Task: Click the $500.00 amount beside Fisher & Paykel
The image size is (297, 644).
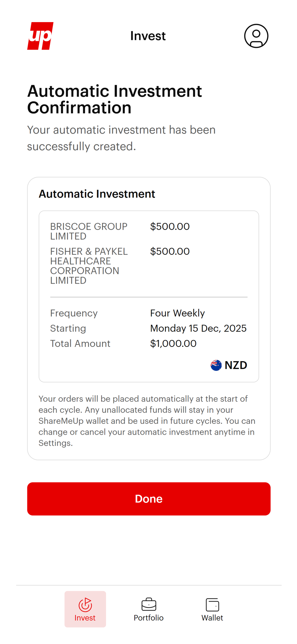Action: point(170,251)
